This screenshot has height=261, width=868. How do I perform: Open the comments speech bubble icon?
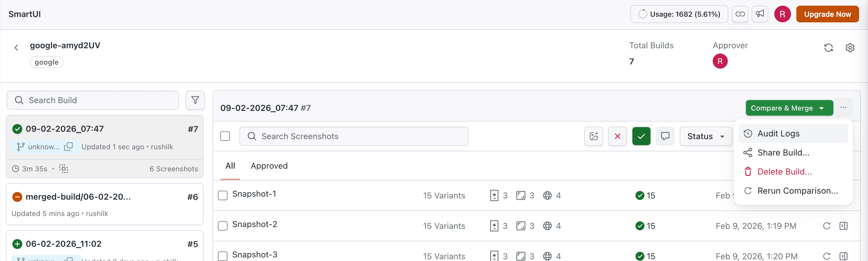[665, 136]
